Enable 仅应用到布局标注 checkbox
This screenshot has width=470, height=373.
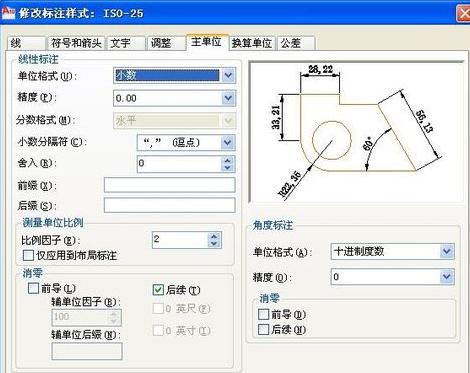[28, 256]
